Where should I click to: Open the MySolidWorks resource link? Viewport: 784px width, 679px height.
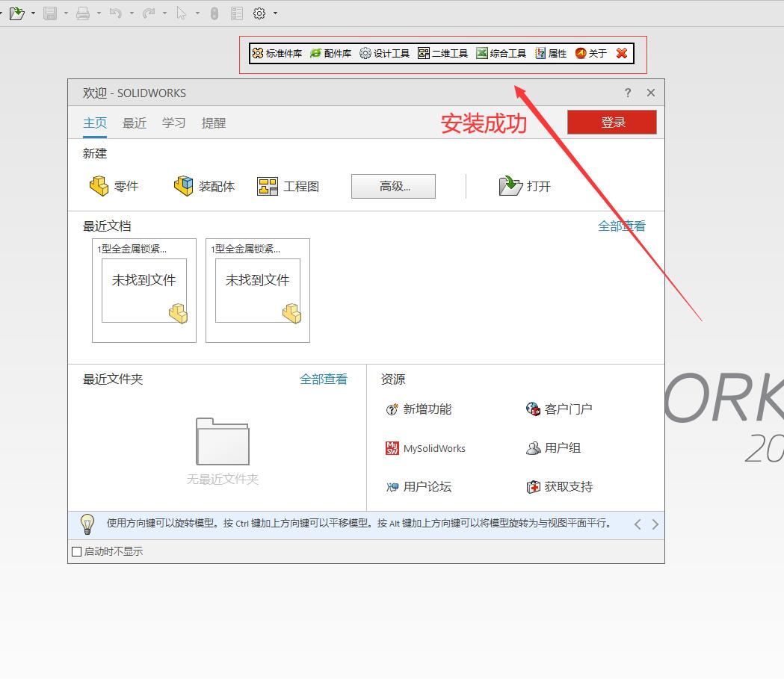pos(425,448)
